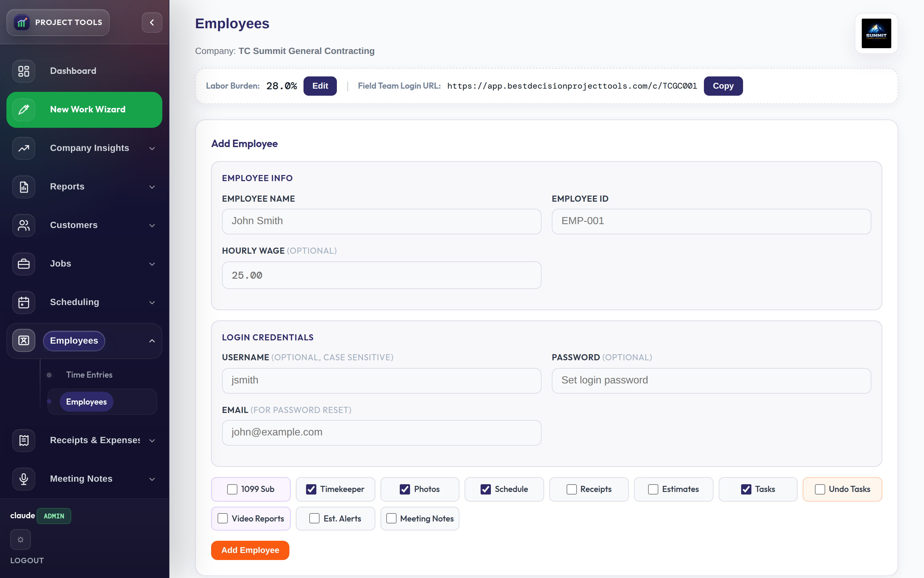Enable the Estimates checkbox
The image size is (924, 578).
(653, 489)
